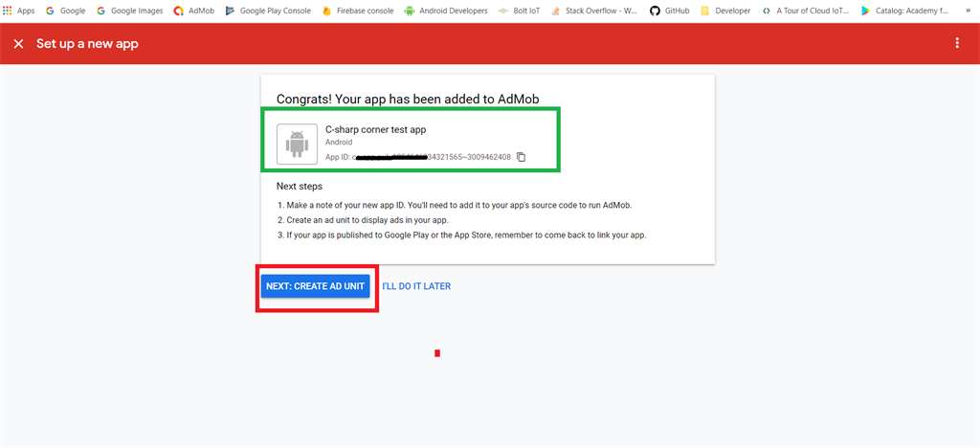Open A Tour of Cloud IoT bookmark
The height and width of the screenshot is (448, 980).
click(x=806, y=11)
